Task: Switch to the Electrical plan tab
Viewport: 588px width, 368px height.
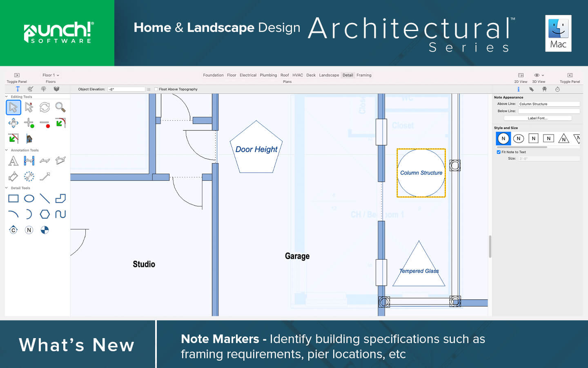Action: (x=248, y=75)
